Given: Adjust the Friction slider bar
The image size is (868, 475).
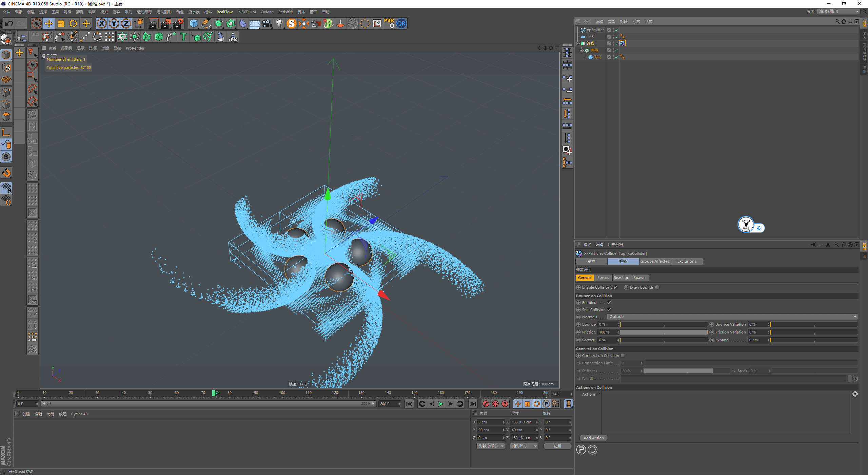Looking at the screenshot, I should click(664, 332).
